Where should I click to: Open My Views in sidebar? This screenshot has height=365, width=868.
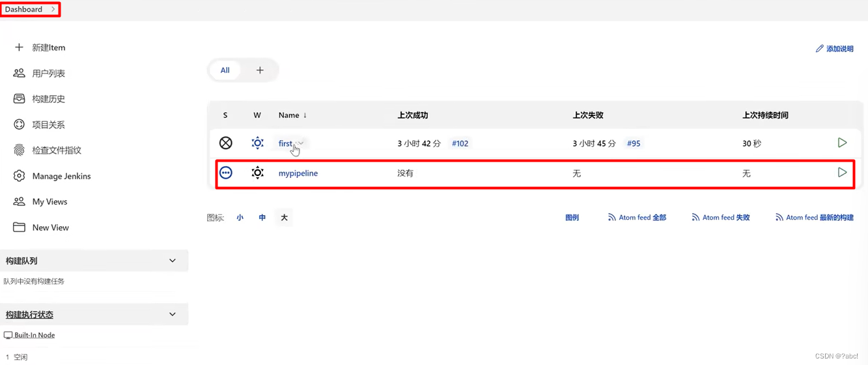[x=50, y=201]
